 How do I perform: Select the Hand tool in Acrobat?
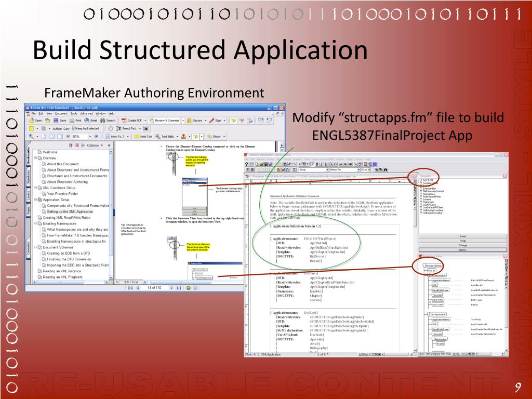pyautogui.click(x=110, y=129)
